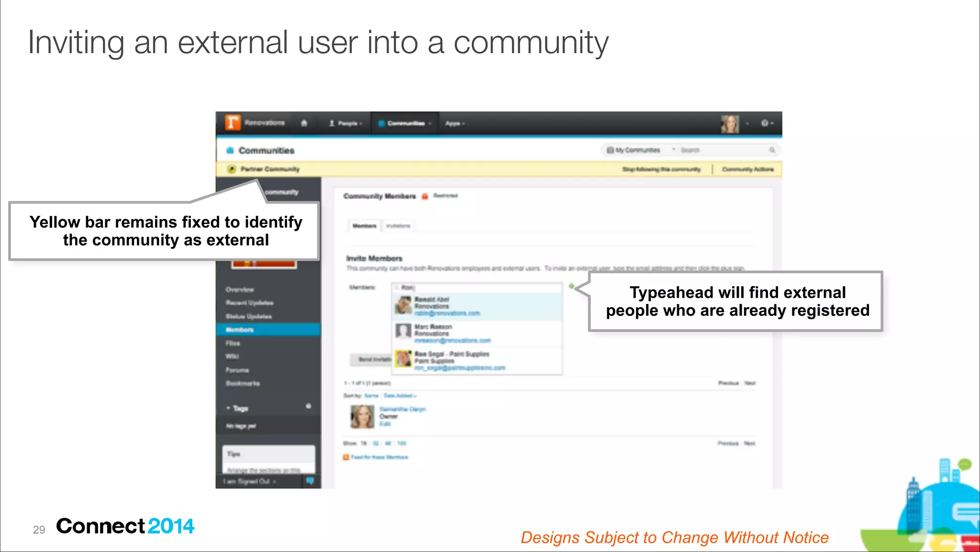This screenshot has width=980, height=552.
Task: Switch to the Invitations tab
Action: pos(398,225)
